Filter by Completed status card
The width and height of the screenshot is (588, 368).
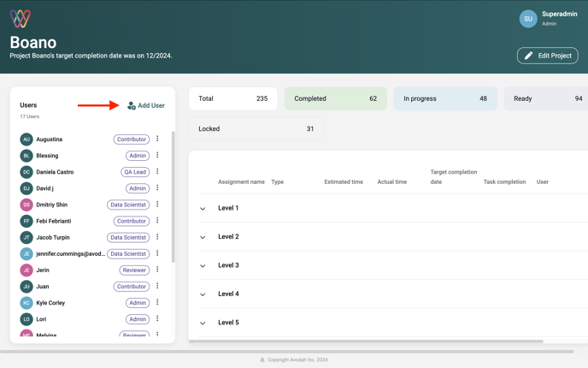click(335, 98)
